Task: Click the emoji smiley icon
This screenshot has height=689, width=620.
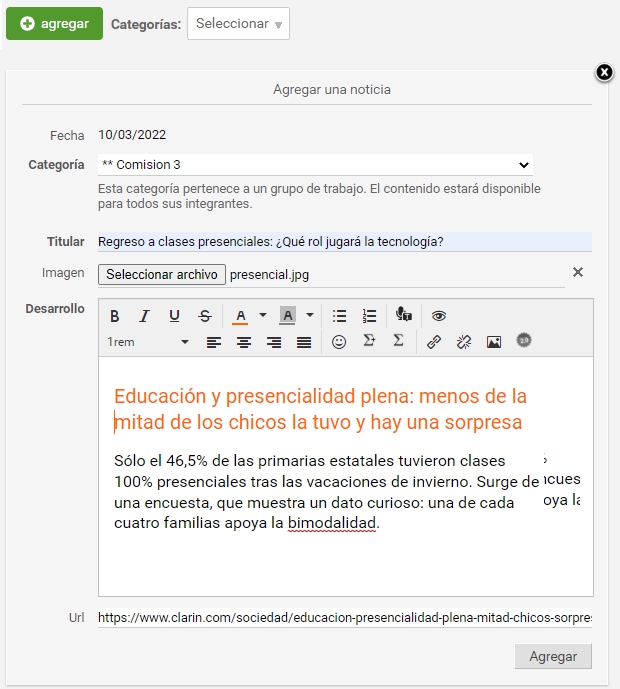Action: coord(339,342)
